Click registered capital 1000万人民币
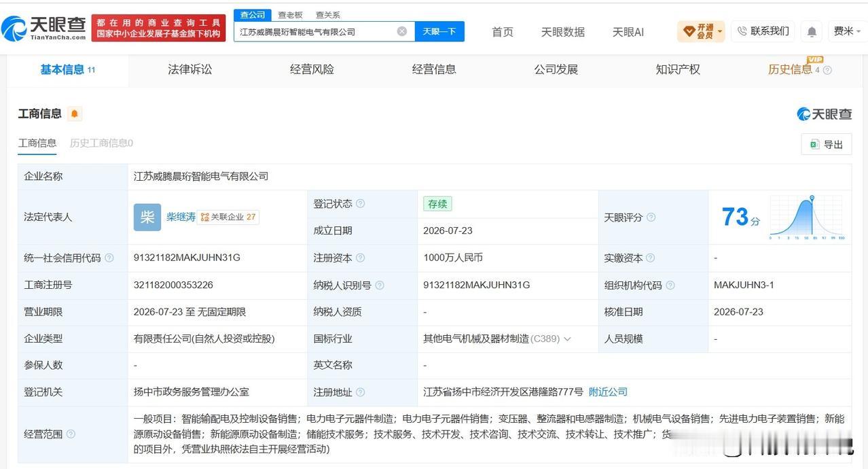Image resolution: width=868 pixels, height=469 pixels. point(453,258)
